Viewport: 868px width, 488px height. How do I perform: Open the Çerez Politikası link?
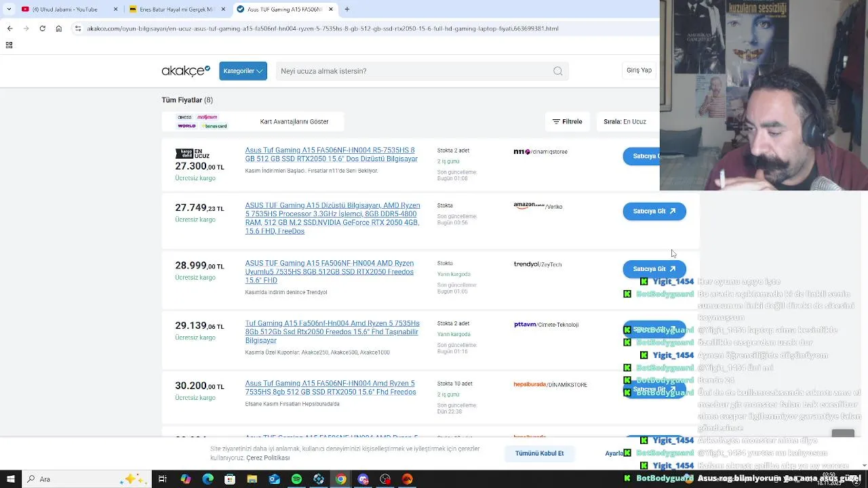point(268,458)
